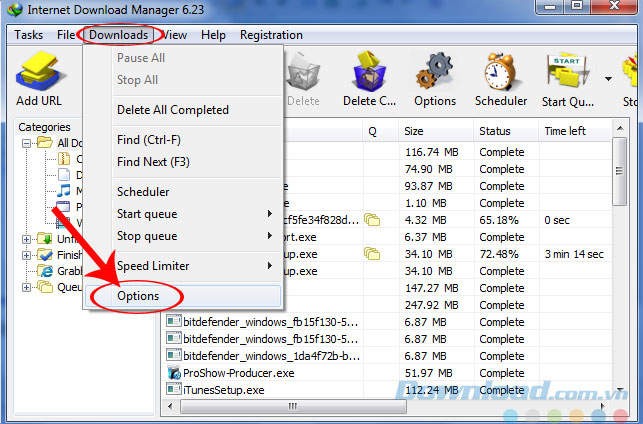Collapse the All Downloads tree node
The image size is (643, 424).
pyautogui.click(x=27, y=143)
